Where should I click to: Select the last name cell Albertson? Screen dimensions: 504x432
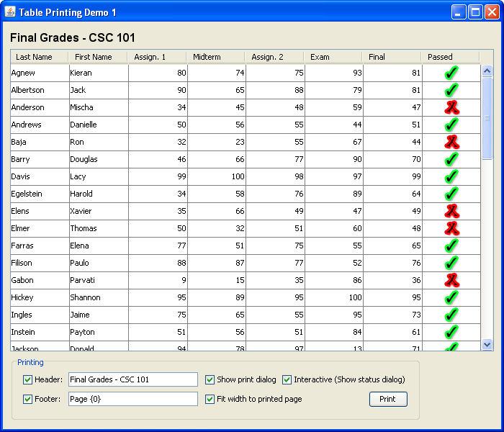point(40,90)
